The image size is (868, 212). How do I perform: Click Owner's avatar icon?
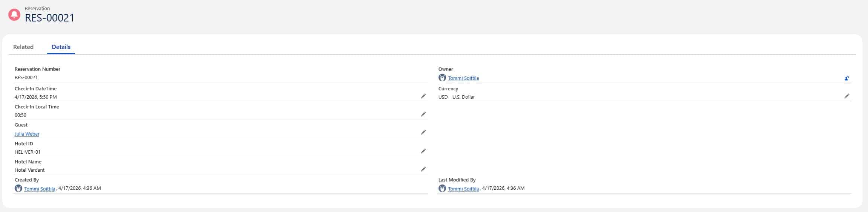[x=442, y=78]
